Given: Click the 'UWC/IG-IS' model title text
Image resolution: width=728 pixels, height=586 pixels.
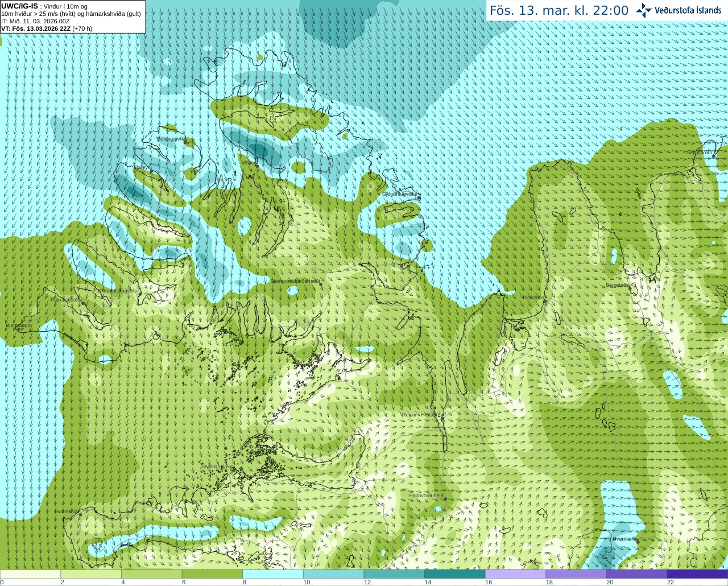Looking at the screenshot, I should tap(20, 6).
